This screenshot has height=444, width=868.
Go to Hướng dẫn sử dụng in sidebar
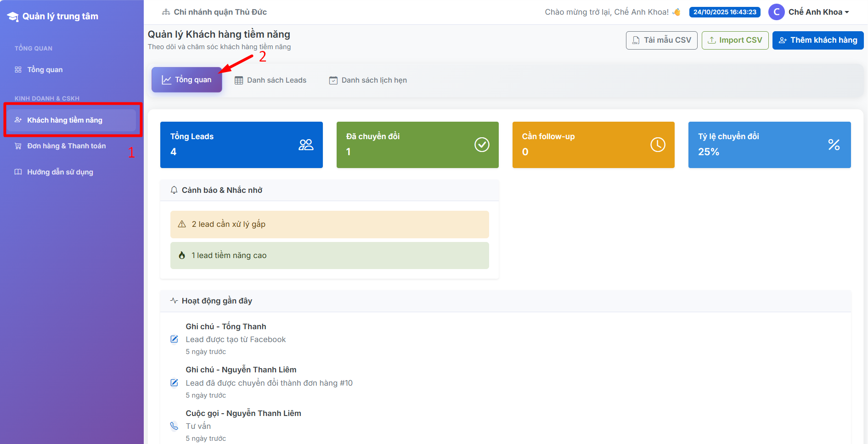pos(60,172)
